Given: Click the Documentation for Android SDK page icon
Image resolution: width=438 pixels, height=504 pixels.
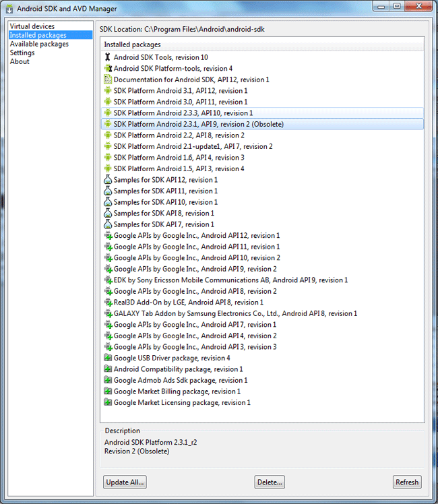Looking at the screenshot, I should [x=108, y=80].
